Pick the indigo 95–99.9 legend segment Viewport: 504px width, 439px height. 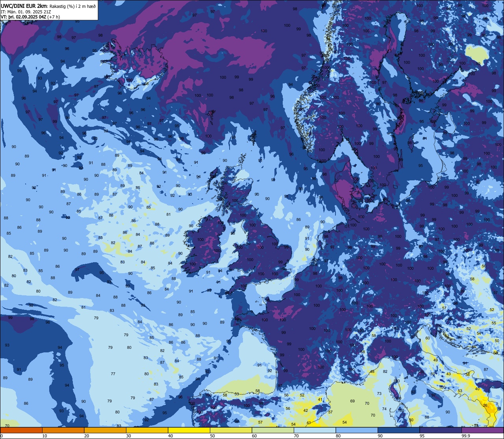point(441,430)
